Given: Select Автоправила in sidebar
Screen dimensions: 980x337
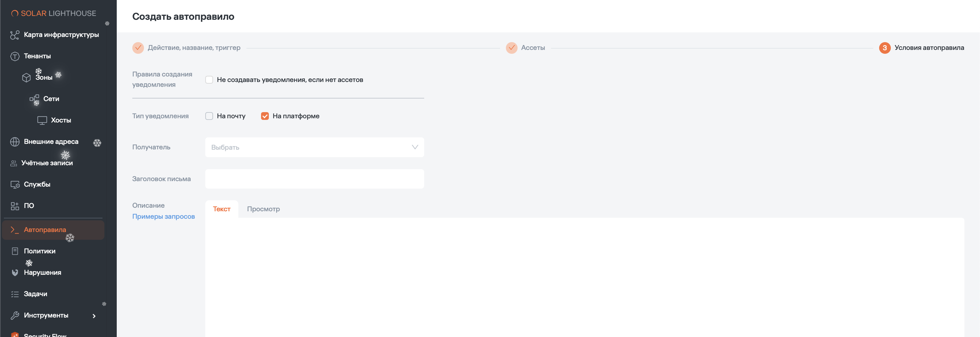Looking at the screenshot, I should coord(53,230).
